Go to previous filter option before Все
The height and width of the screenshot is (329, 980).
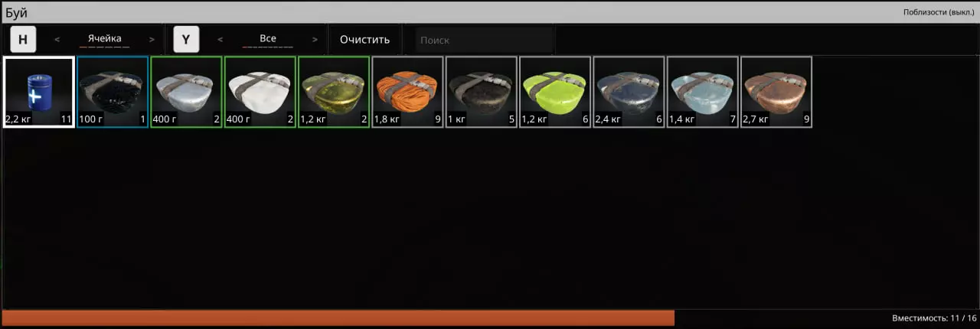tap(220, 39)
